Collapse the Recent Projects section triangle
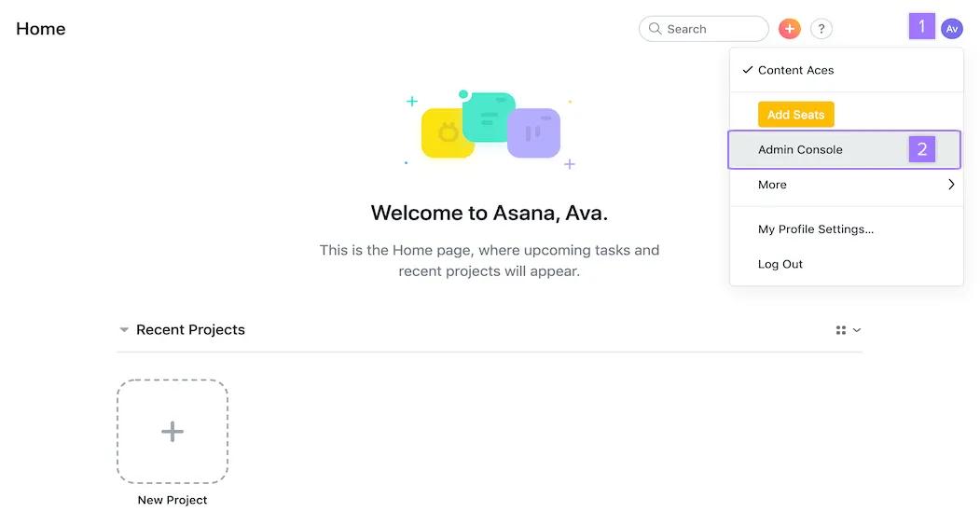The height and width of the screenshot is (526, 980). point(124,330)
